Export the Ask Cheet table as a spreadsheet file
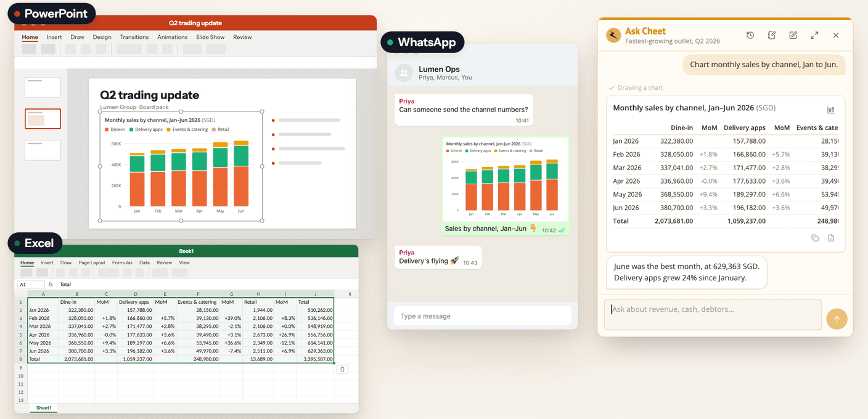The image size is (868, 419). click(831, 238)
